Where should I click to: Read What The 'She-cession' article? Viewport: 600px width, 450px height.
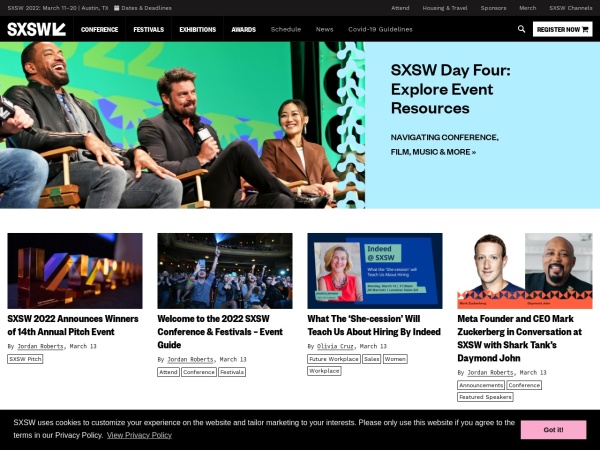[374, 325]
